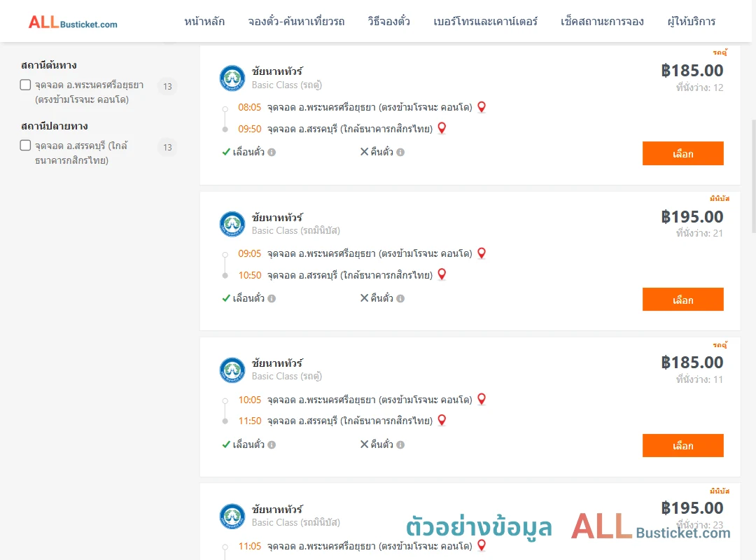
Task: Click the สถานีปลายทาง filter heading
Action: [x=55, y=126]
